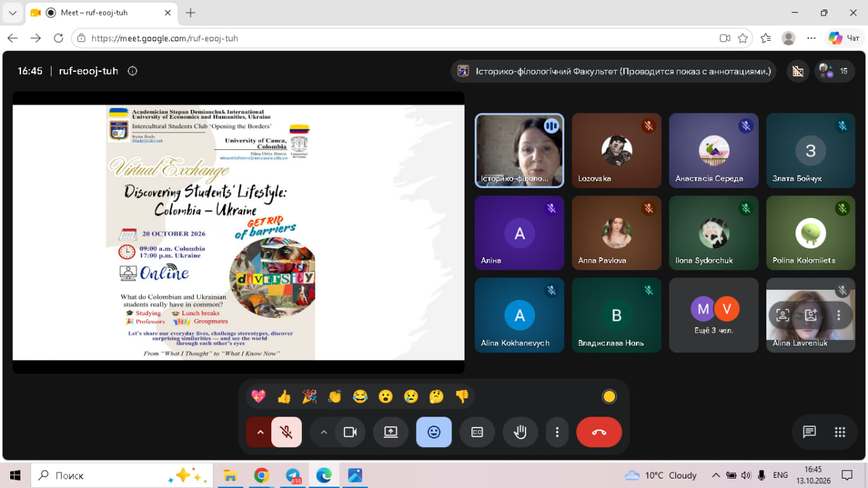This screenshot has height=488, width=868.
Task: Open the frame person icon on Alina Lavreniuk tile
Action: (783, 315)
